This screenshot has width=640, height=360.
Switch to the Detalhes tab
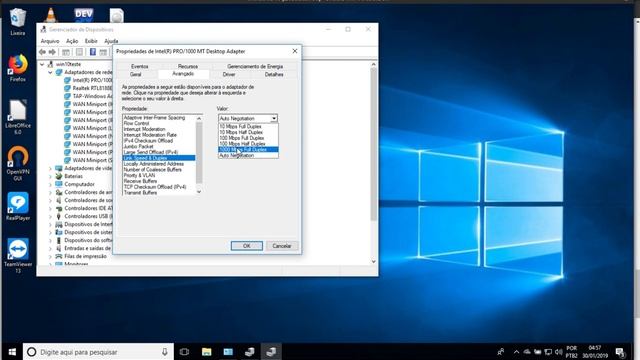coord(274,75)
